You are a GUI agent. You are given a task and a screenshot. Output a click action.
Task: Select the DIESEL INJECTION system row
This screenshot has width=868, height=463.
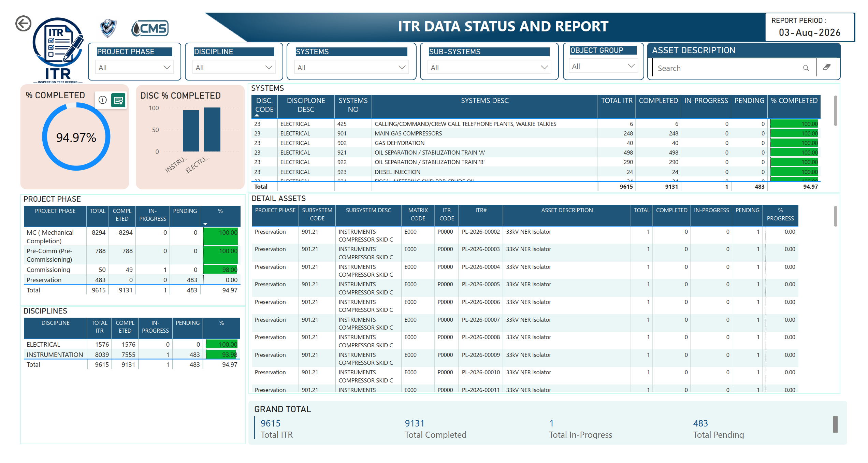(x=536, y=172)
